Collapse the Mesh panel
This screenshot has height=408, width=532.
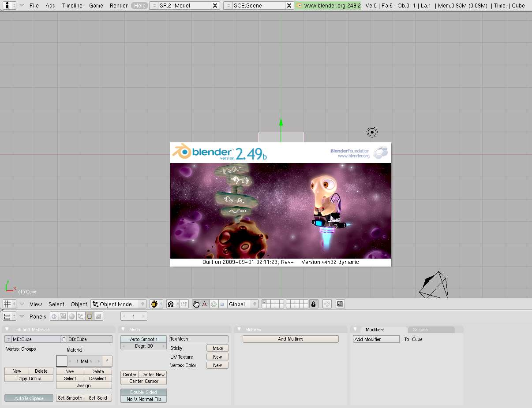point(123,329)
